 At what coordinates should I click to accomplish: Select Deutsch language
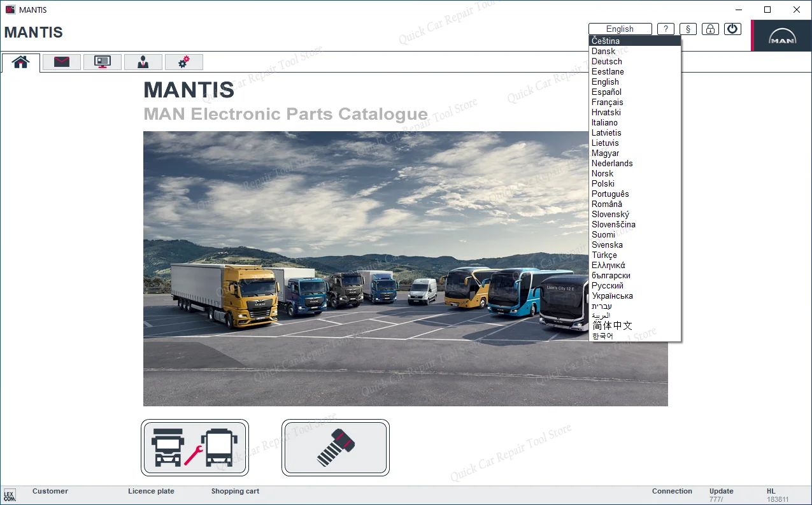(635, 61)
